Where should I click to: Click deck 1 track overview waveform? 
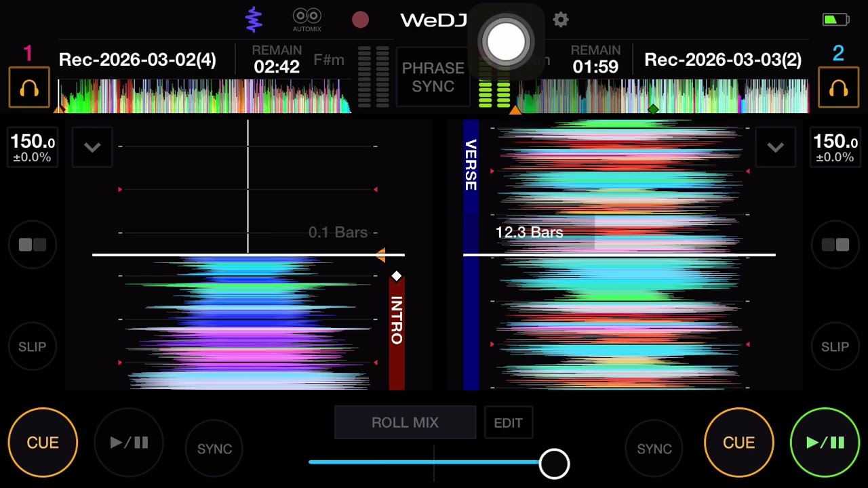tap(204, 96)
